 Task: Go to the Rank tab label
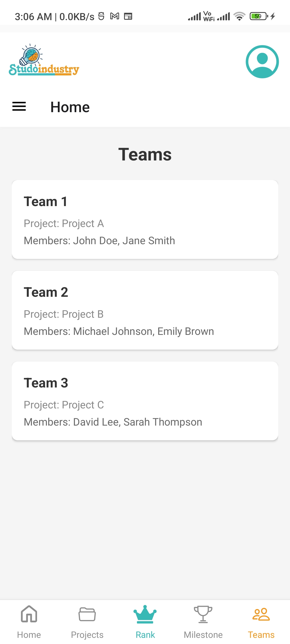[x=145, y=635]
